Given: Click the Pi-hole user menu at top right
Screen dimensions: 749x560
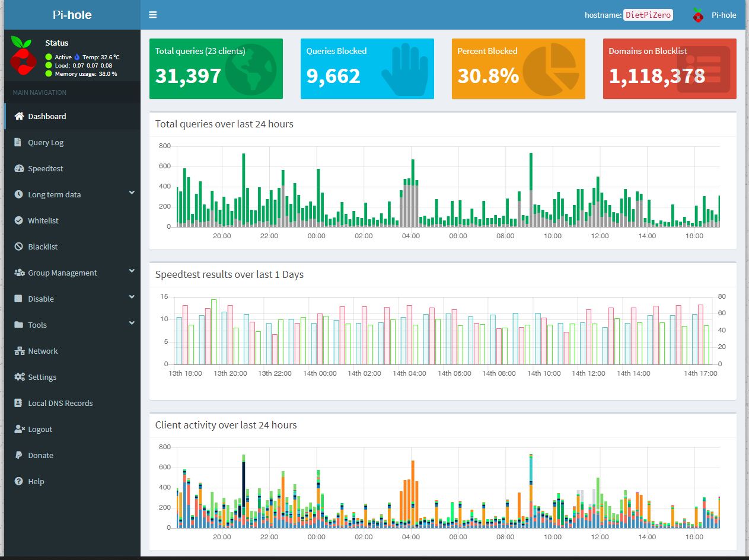Looking at the screenshot, I should tap(714, 15).
